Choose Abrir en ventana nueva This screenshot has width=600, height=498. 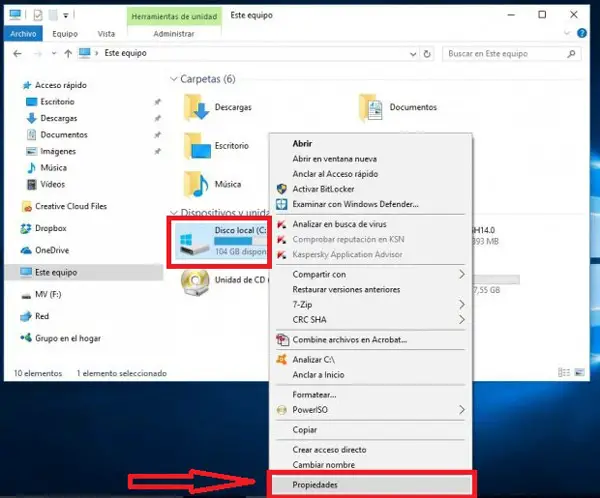click(334, 159)
